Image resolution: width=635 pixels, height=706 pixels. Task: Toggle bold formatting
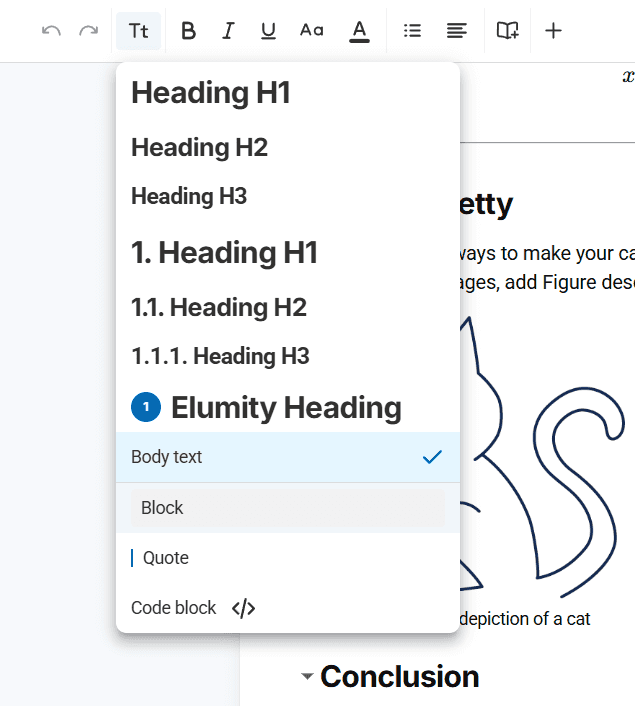tap(188, 31)
